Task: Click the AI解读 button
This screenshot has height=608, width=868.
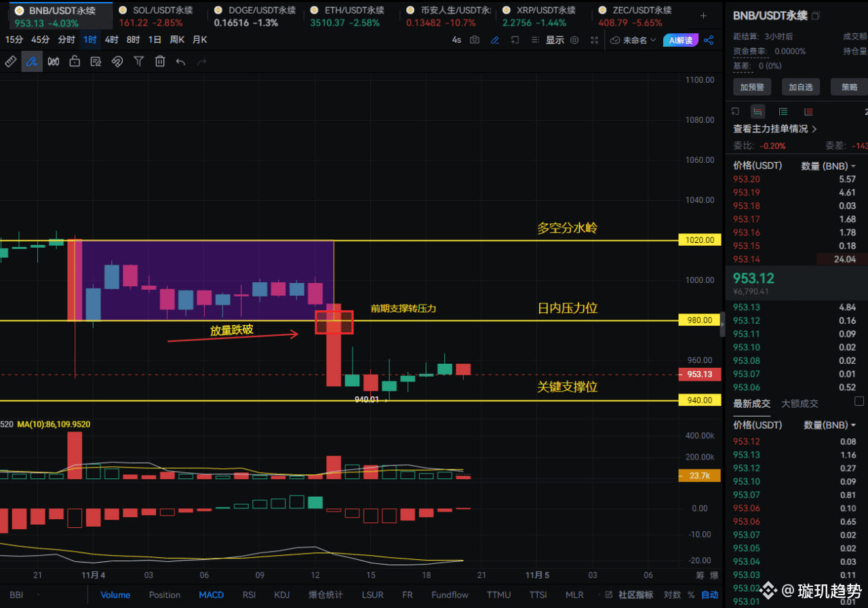Action: point(681,40)
